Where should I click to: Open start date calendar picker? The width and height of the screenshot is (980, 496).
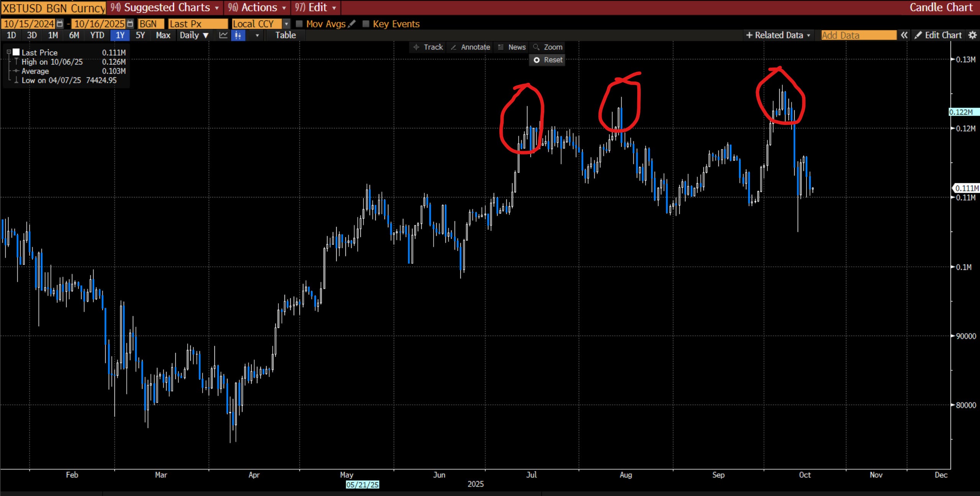pos(60,24)
